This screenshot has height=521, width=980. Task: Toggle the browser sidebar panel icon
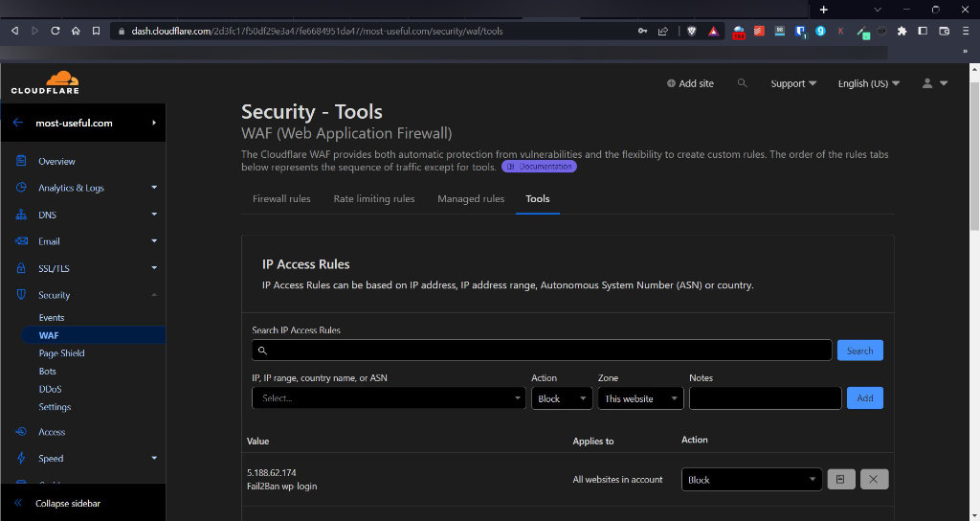[923, 31]
